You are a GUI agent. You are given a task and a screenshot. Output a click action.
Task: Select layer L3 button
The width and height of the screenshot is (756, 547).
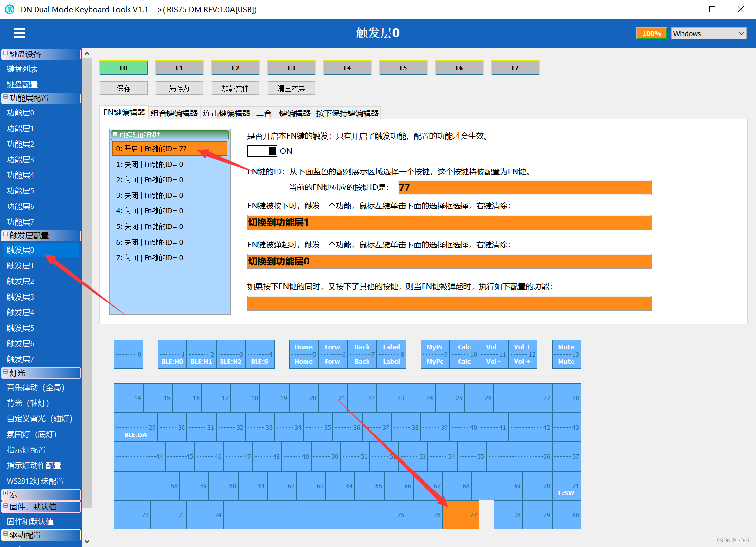click(x=292, y=68)
